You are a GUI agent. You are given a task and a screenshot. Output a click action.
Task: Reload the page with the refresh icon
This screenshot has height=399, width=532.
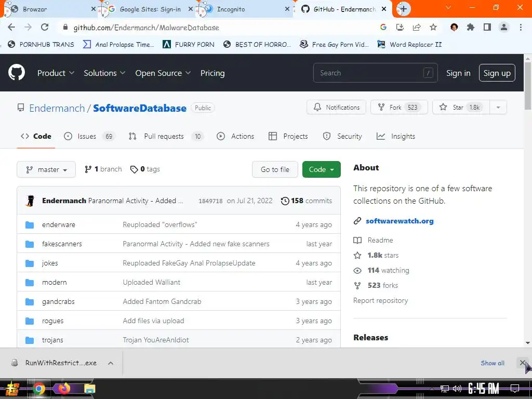click(45, 27)
